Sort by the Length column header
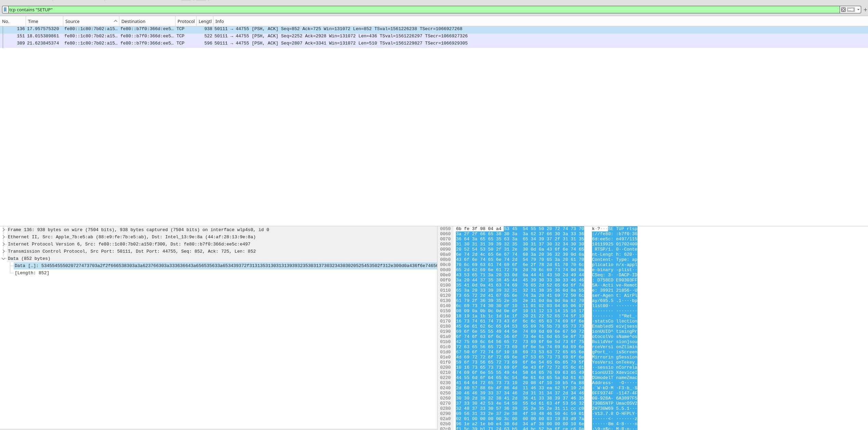This screenshot has height=430, width=868. click(205, 21)
